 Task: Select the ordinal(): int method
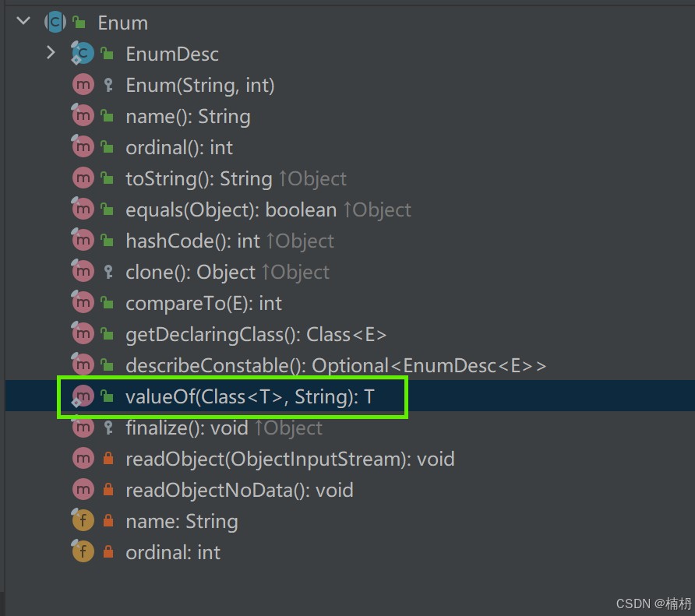(179, 147)
